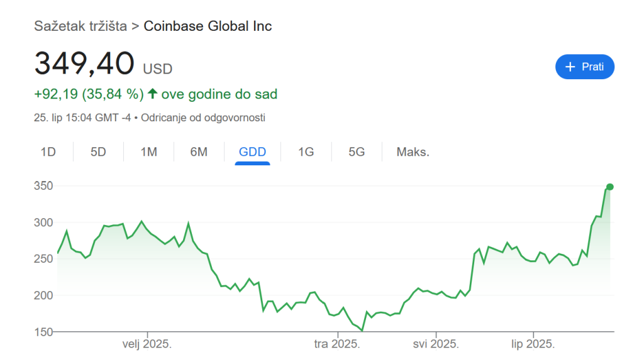Screen dimensions: 644x362
Task: Show the Maks. full history tab
Action: tap(413, 152)
